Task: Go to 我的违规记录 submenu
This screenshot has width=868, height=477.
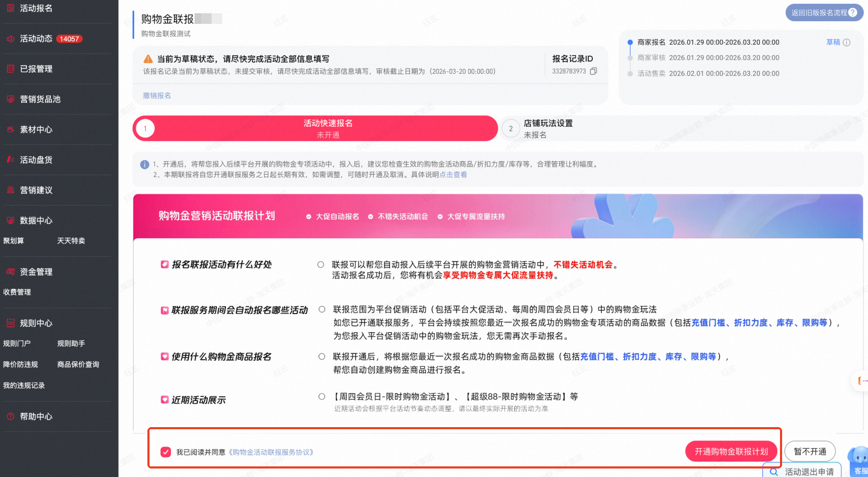Action: click(24, 385)
